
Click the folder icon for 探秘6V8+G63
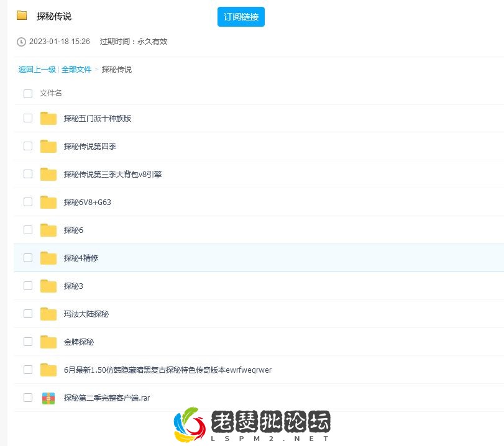pyautogui.click(x=48, y=203)
